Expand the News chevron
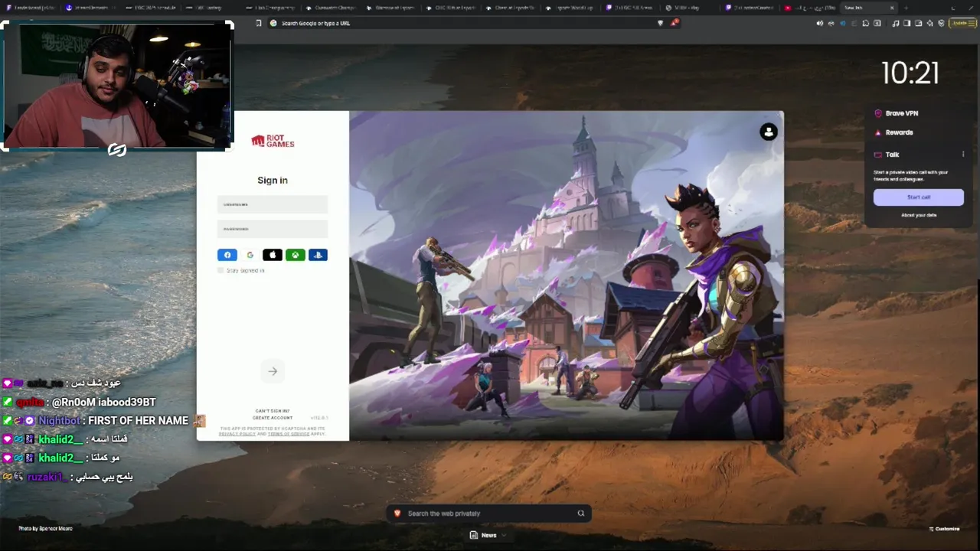 pyautogui.click(x=504, y=535)
